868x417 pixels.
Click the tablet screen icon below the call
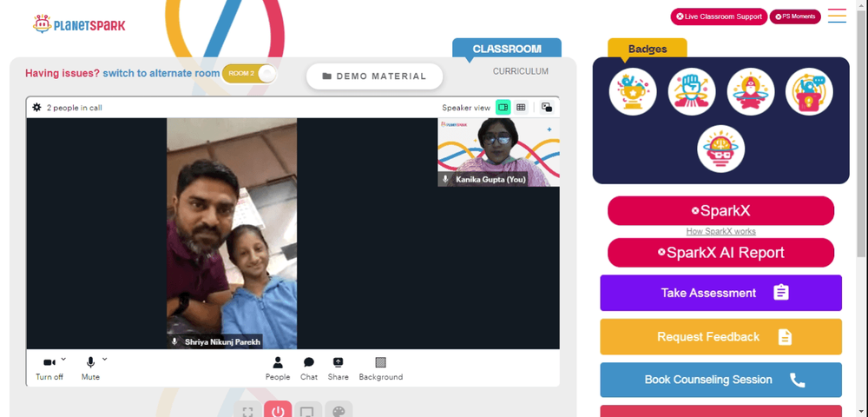point(308,410)
